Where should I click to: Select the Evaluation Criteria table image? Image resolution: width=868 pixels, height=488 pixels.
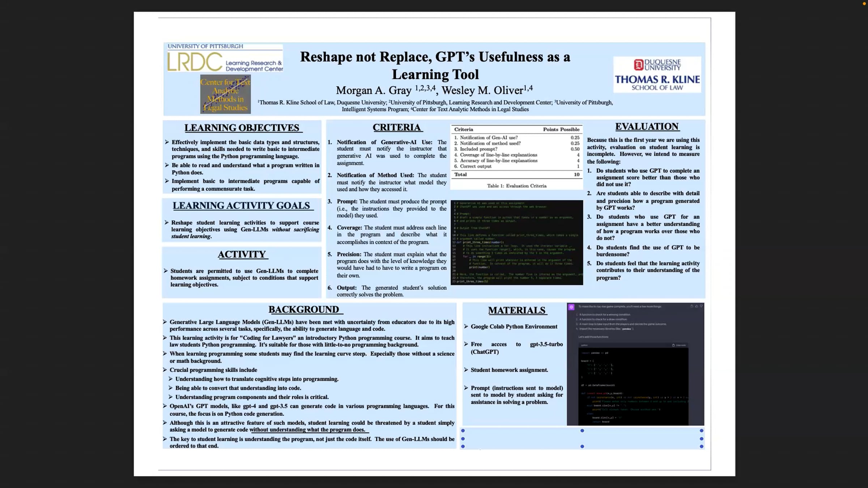(516, 157)
